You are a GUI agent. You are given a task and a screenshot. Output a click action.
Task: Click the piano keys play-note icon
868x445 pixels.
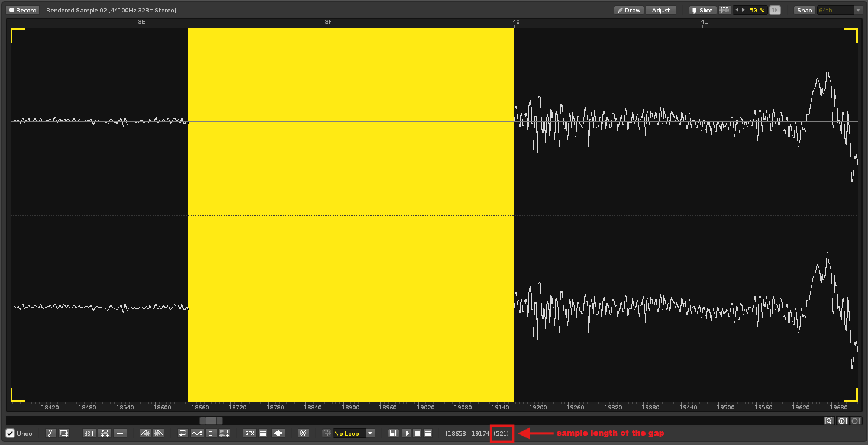pos(393,433)
